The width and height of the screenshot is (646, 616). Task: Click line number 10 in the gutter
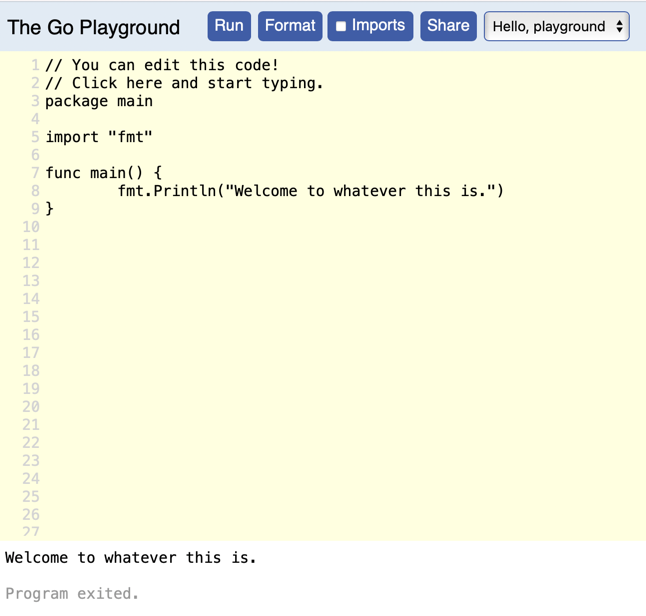30,227
